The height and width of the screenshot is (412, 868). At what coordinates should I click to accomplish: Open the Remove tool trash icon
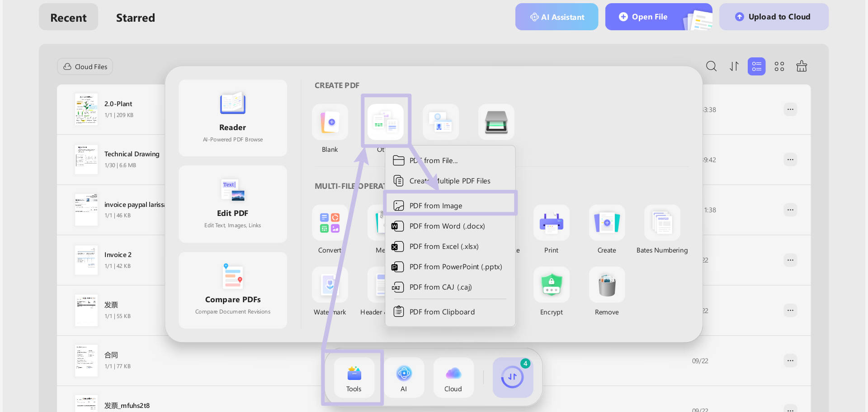pos(607,285)
